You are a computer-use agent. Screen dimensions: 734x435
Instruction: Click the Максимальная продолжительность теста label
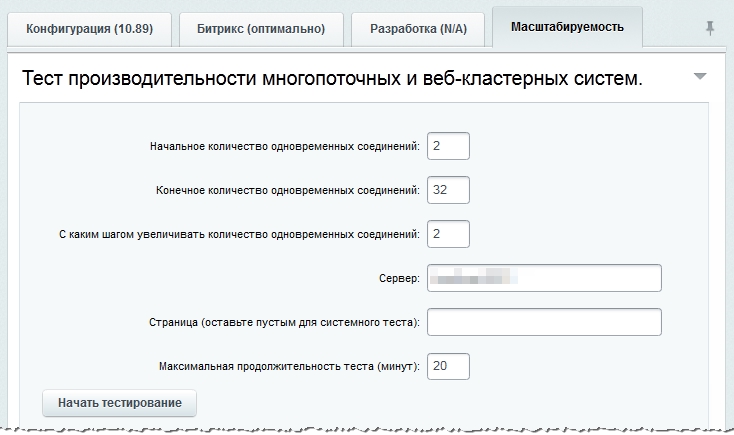[289, 367]
